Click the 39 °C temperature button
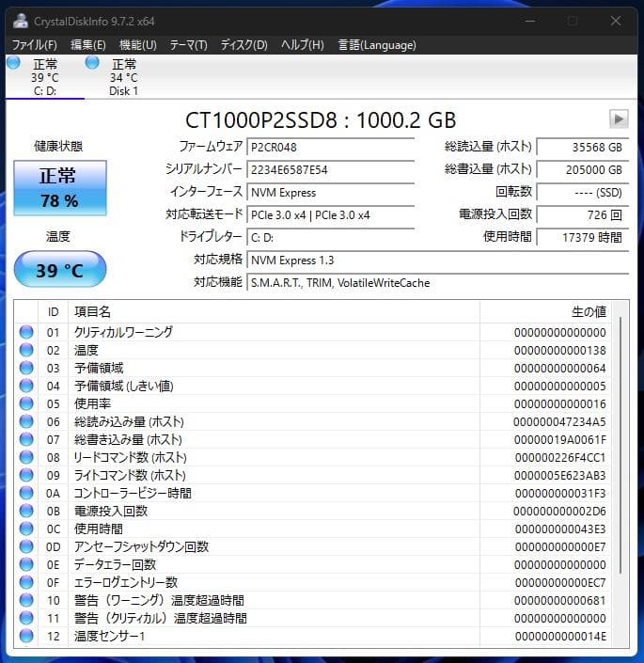 [60, 269]
